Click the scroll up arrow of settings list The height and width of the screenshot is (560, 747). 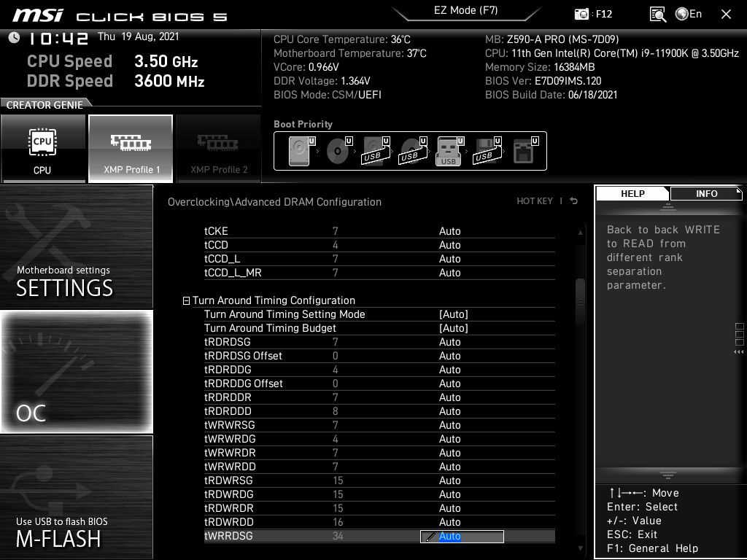pyautogui.click(x=580, y=233)
